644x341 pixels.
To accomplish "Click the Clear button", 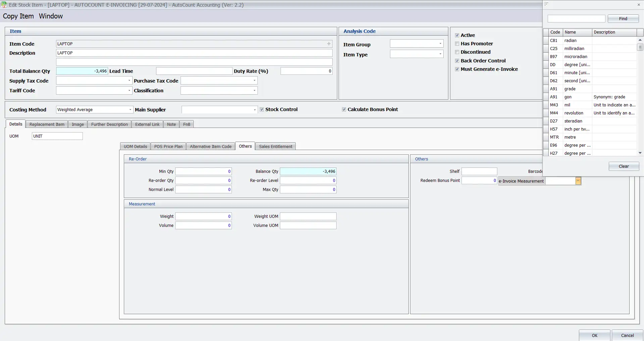I will point(624,166).
